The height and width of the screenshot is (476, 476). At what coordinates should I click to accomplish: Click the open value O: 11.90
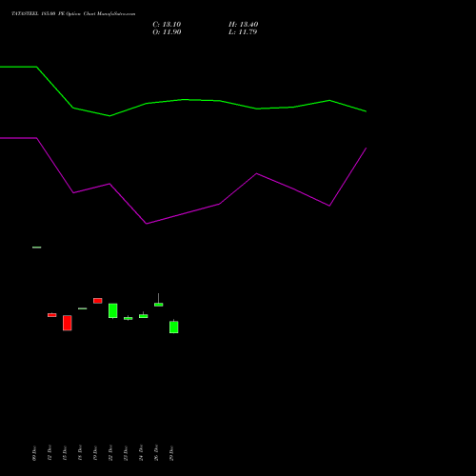click(x=167, y=32)
